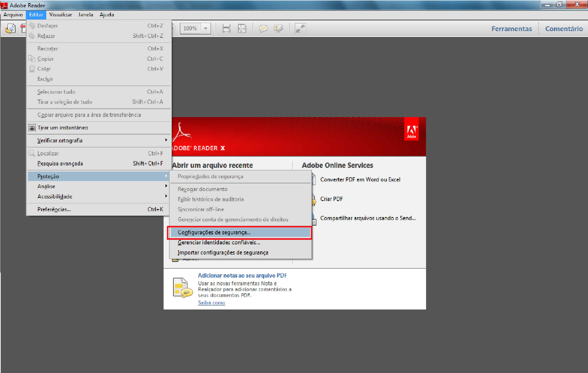Click Recortar menu entry

pyautogui.click(x=99, y=49)
